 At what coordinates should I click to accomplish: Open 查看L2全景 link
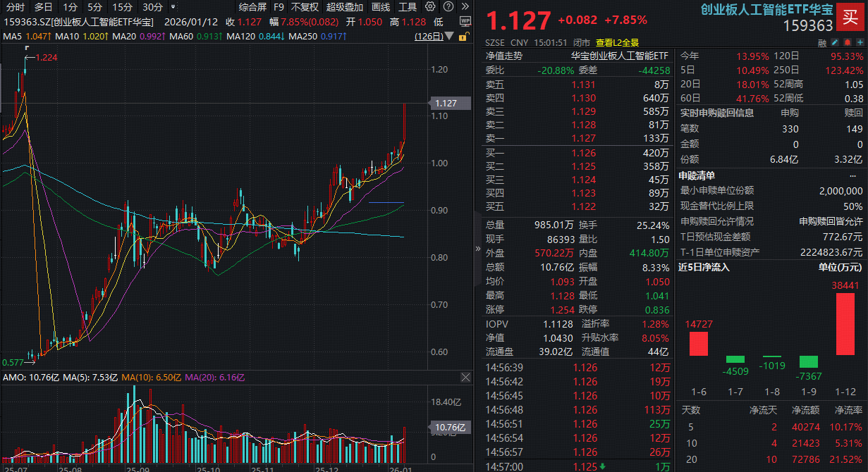point(617,42)
